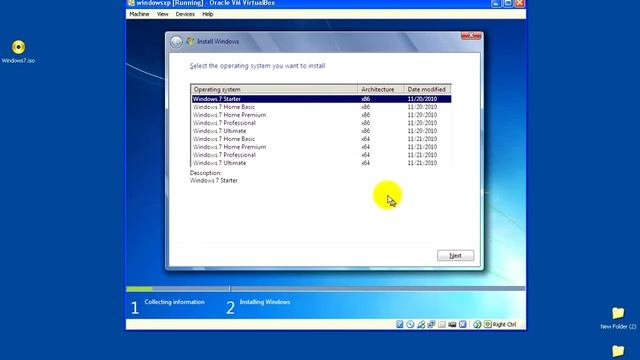Open the Devices menu

pos(185,14)
